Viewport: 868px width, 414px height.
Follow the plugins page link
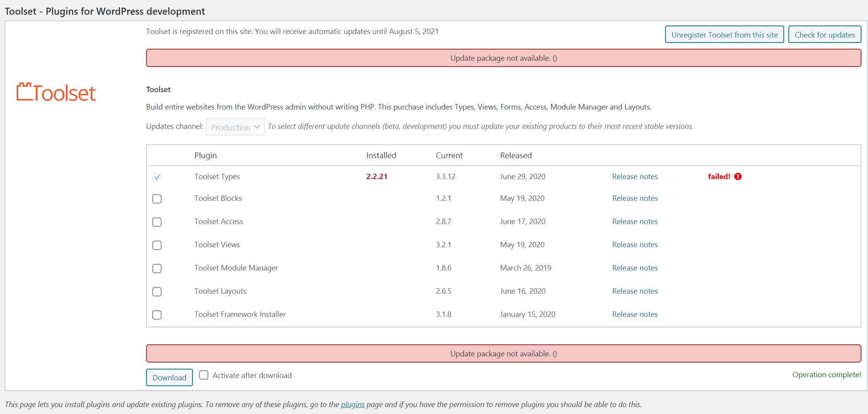pos(352,404)
